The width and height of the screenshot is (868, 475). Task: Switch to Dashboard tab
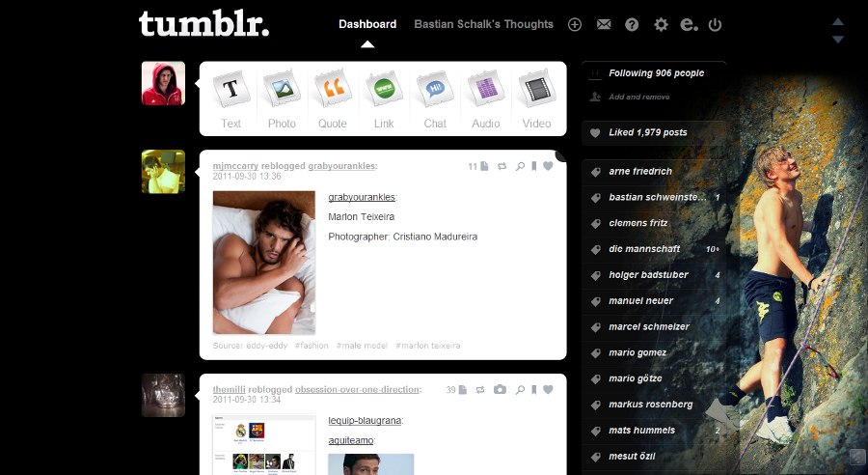click(367, 24)
